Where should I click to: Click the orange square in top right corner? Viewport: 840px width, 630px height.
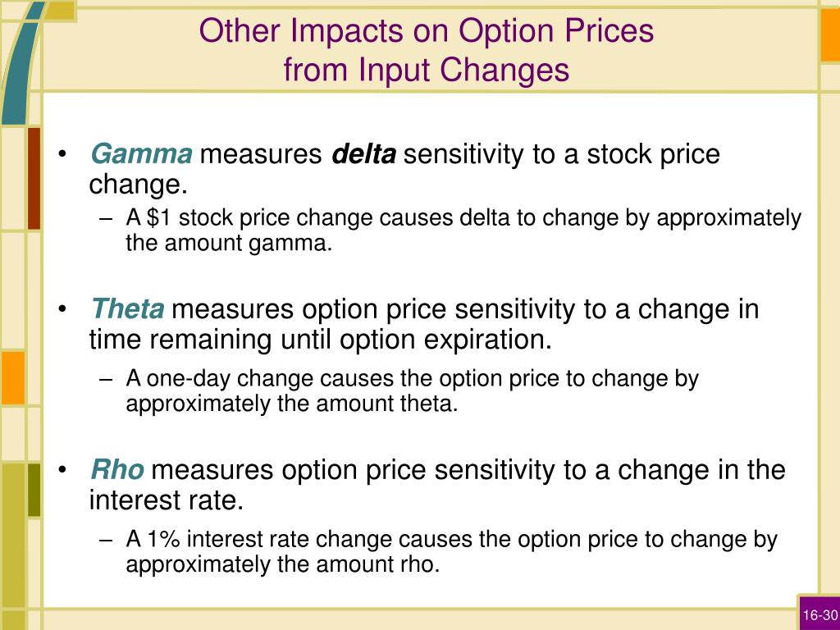(830, 34)
